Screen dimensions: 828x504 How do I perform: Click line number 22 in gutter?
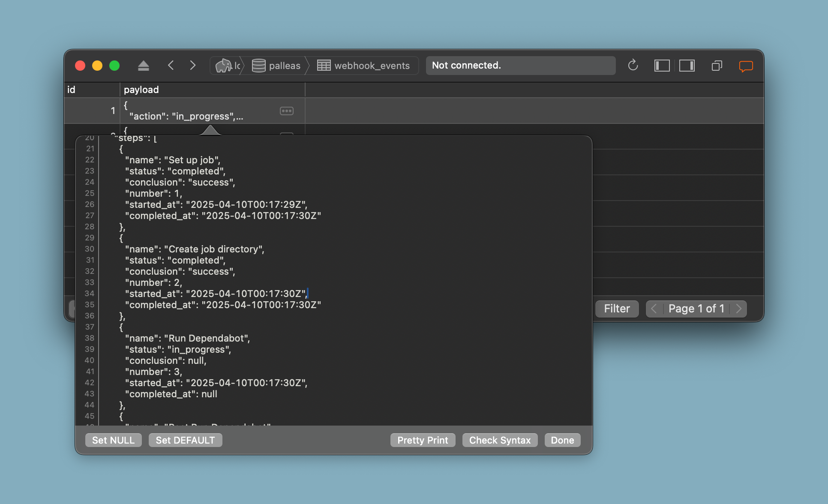pyautogui.click(x=90, y=160)
